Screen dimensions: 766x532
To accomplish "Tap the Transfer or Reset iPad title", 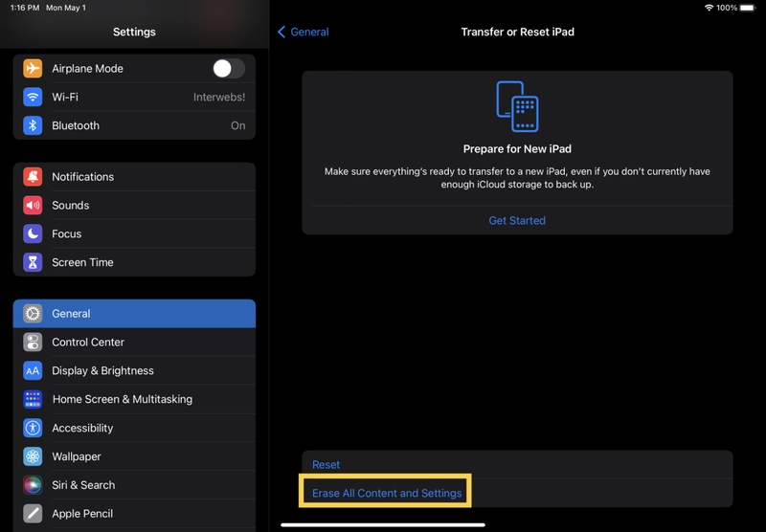I will tap(518, 32).
